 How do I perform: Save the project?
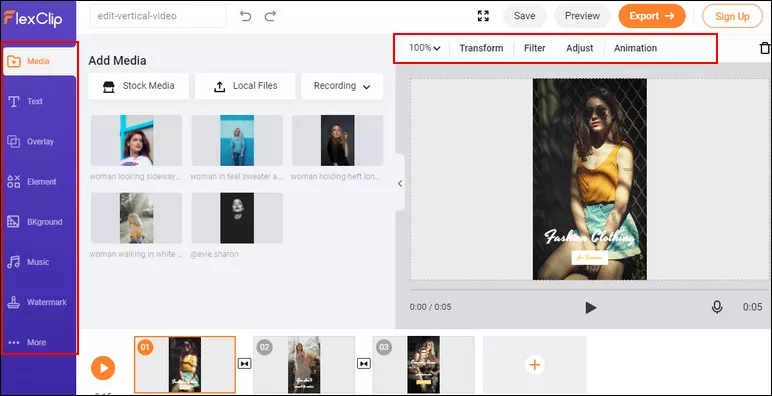(524, 16)
